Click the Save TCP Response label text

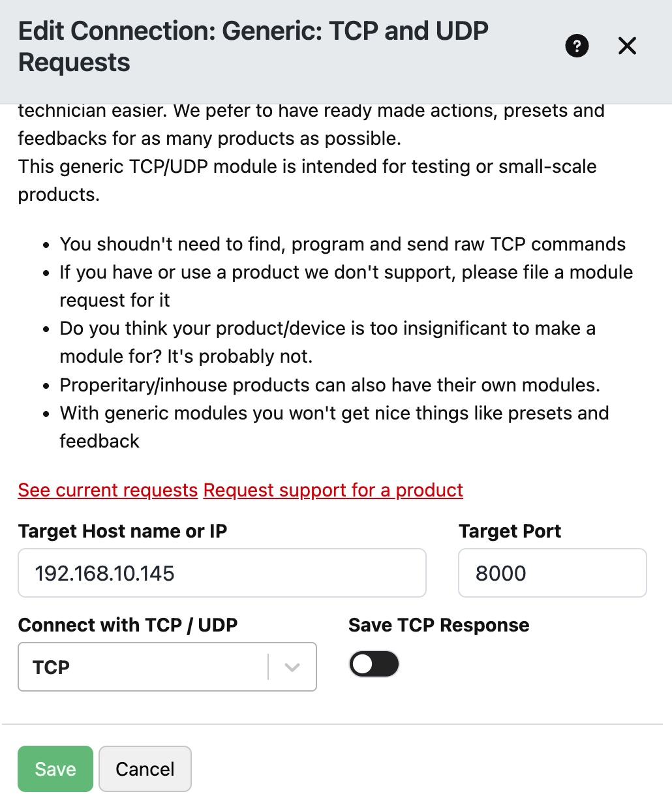438,625
